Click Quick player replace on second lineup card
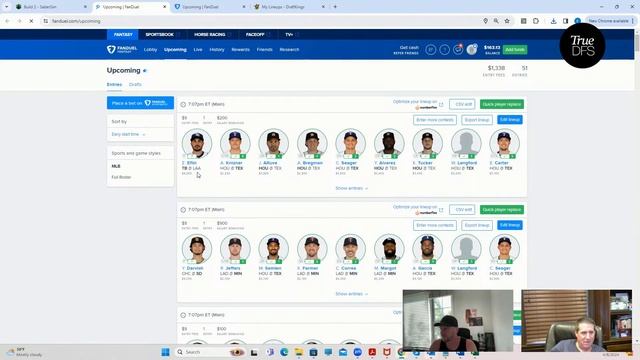The width and height of the screenshot is (640, 360). click(x=502, y=209)
